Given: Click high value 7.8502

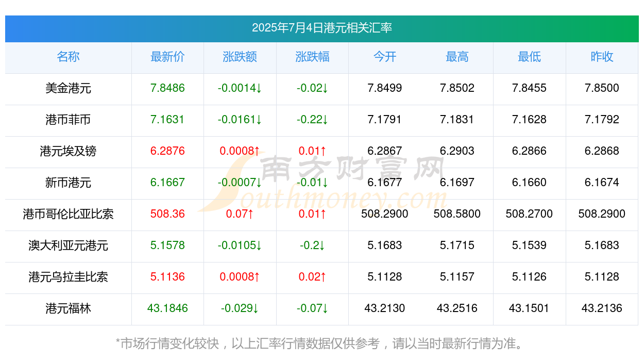Looking at the screenshot, I should [x=457, y=88].
